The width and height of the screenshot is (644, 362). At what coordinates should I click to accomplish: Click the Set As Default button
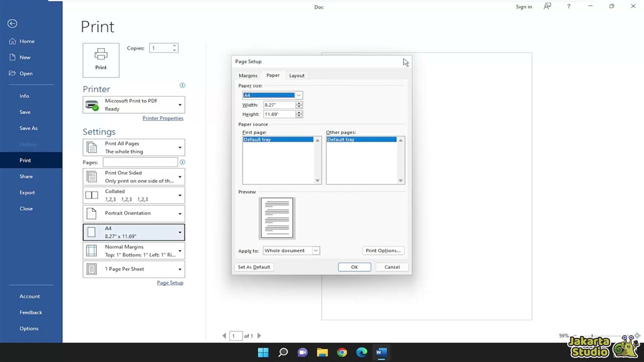click(254, 267)
